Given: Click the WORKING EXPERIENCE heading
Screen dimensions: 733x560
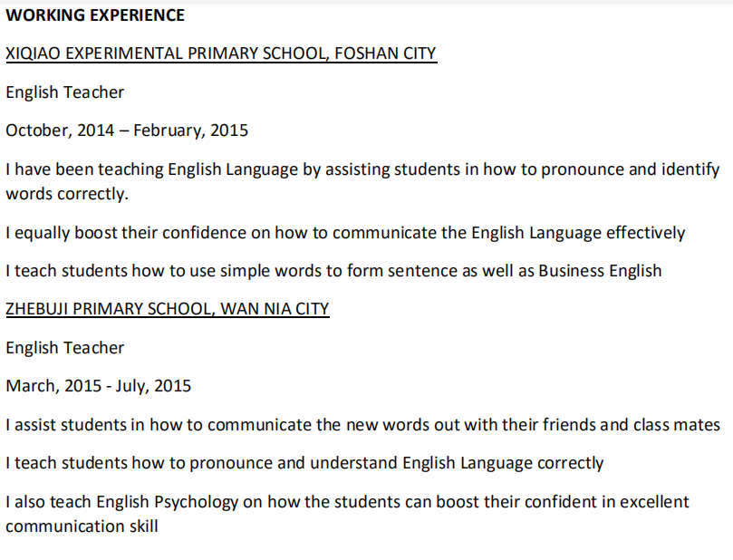Looking at the screenshot, I should (x=95, y=15).
